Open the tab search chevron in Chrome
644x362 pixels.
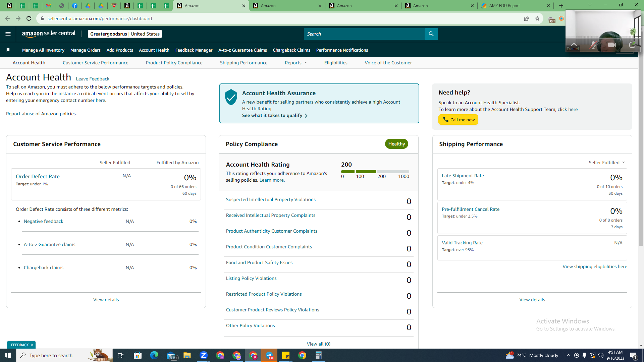(590, 5)
